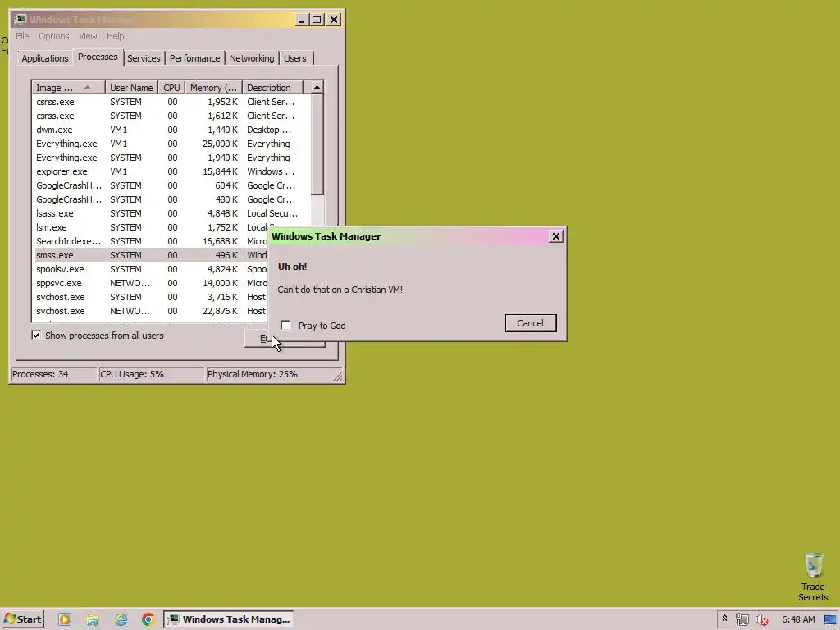
Task: Switch to the Performance tab
Action: point(195,58)
